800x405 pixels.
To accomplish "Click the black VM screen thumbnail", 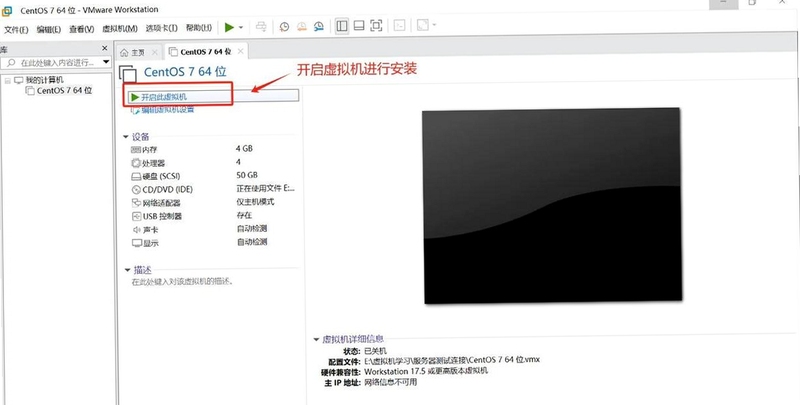I will tap(553, 205).
